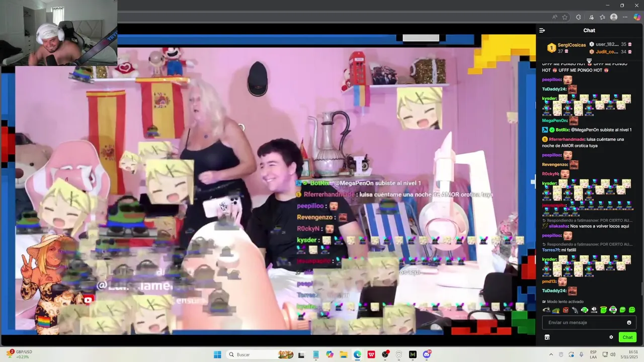Open SergiCosicas top gifter profile
The image size is (644, 362).
tap(567, 48)
